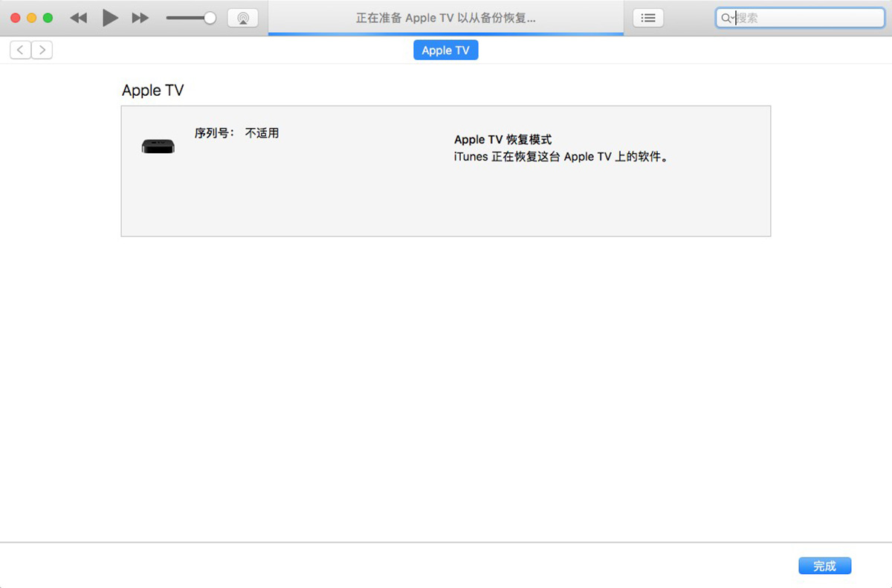892x588 pixels.
Task: Click the Apple TV section title
Action: tap(153, 90)
